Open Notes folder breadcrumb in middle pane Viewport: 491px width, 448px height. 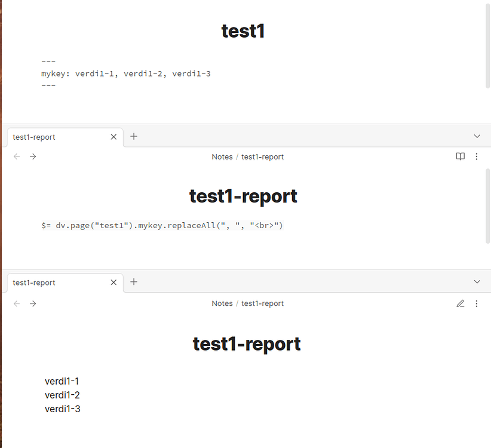pyautogui.click(x=222, y=157)
